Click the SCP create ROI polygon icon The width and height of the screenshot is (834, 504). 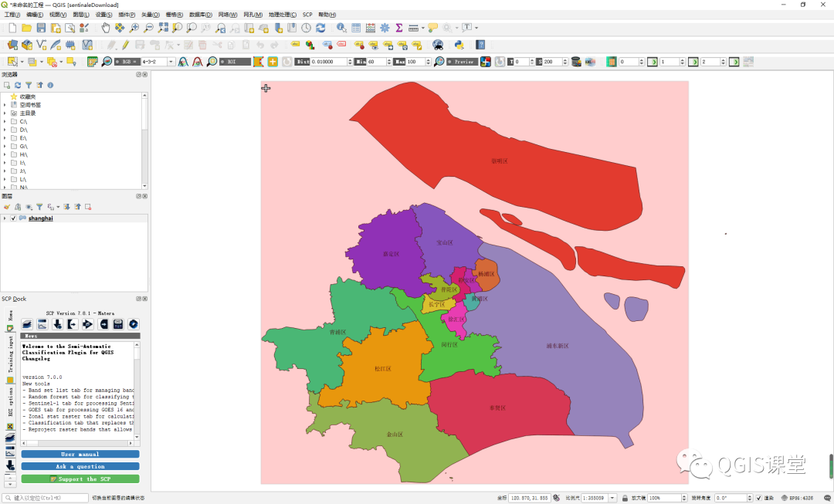[259, 62]
